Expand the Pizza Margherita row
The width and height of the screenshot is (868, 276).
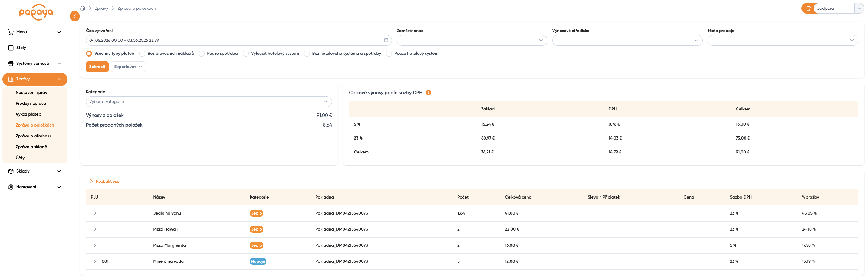(x=95, y=245)
